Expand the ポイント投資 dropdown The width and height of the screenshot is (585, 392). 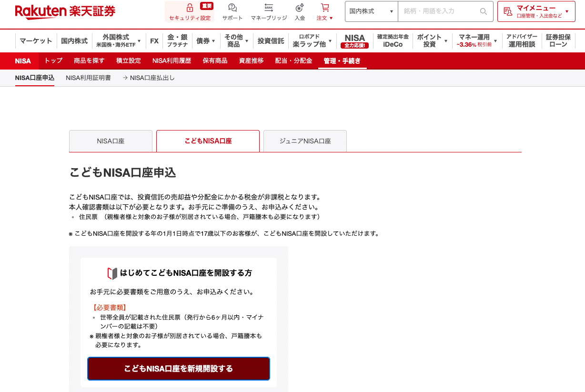coord(432,41)
